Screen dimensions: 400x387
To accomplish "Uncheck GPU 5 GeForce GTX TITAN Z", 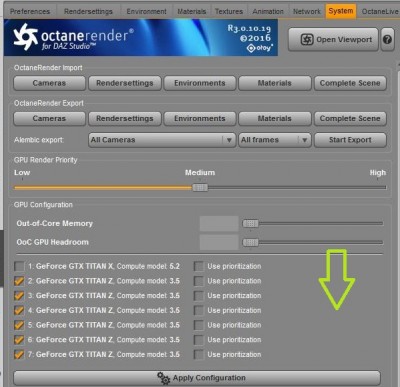I will click(x=19, y=325).
